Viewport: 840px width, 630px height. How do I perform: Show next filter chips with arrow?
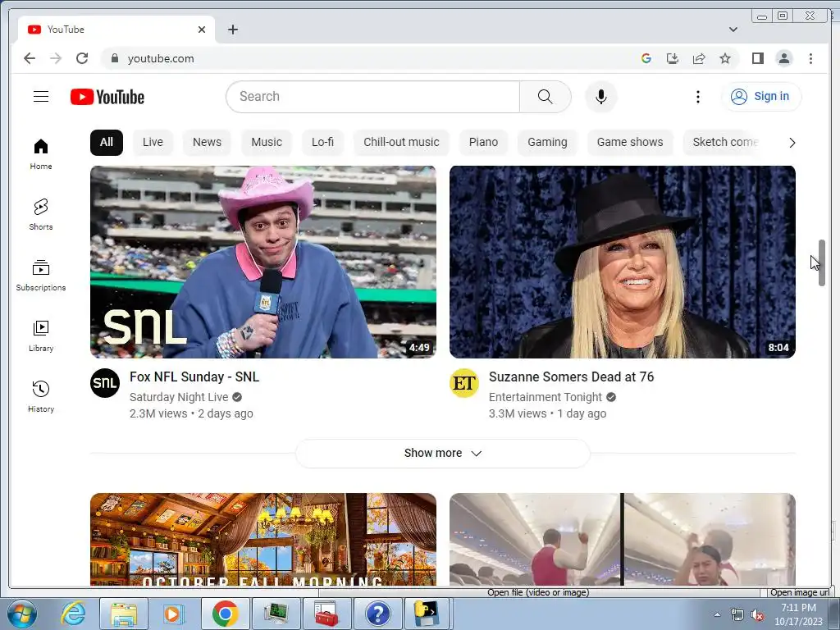pyautogui.click(x=792, y=143)
